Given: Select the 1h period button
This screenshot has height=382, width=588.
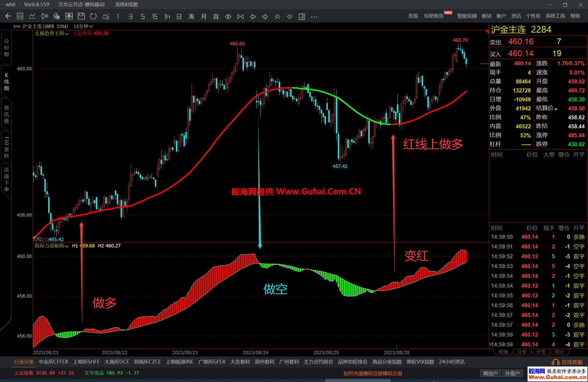Looking at the screenshot, I should [x=167, y=17].
